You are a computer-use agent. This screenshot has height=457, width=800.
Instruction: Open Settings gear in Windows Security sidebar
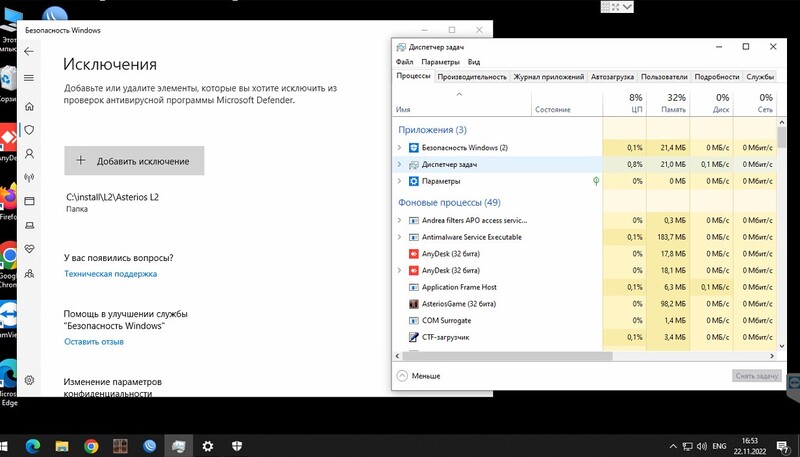[29, 380]
